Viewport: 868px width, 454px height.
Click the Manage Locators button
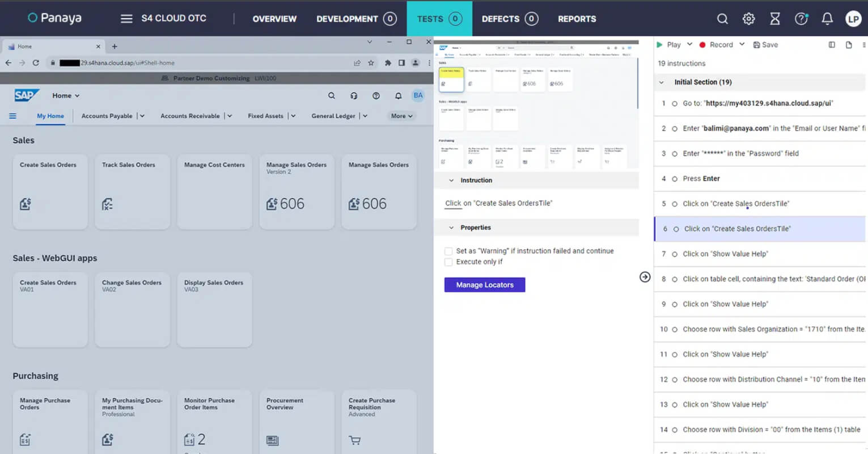pyautogui.click(x=485, y=285)
